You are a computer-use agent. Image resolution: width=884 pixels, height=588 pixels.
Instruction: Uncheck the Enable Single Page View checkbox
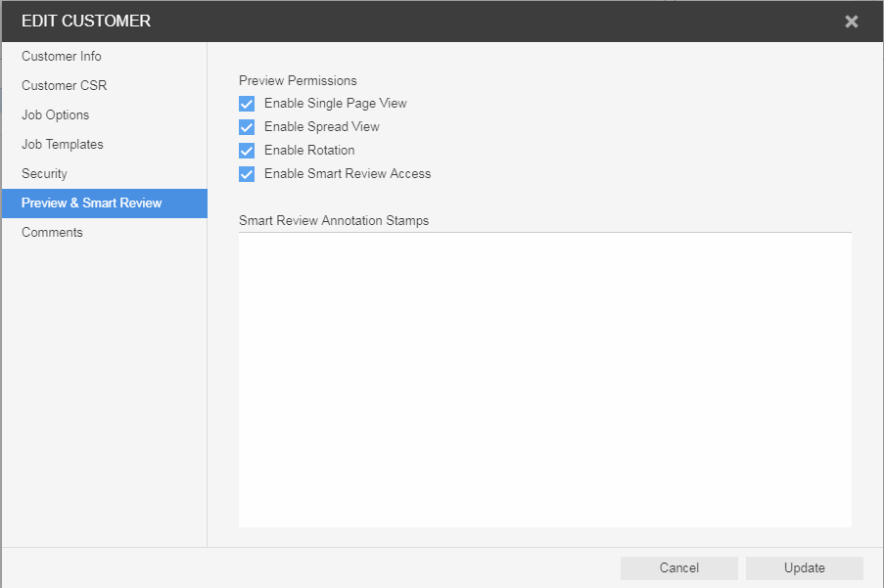(x=247, y=104)
